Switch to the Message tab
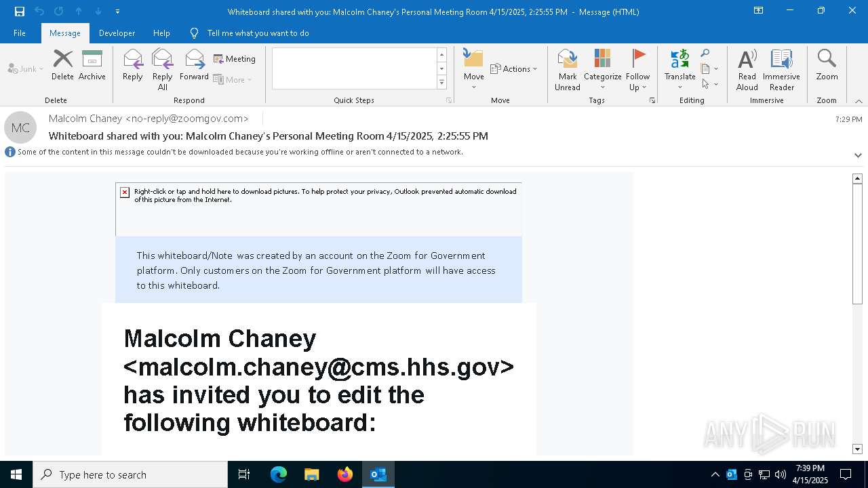Image resolution: width=868 pixels, height=488 pixels. click(x=65, y=33)
